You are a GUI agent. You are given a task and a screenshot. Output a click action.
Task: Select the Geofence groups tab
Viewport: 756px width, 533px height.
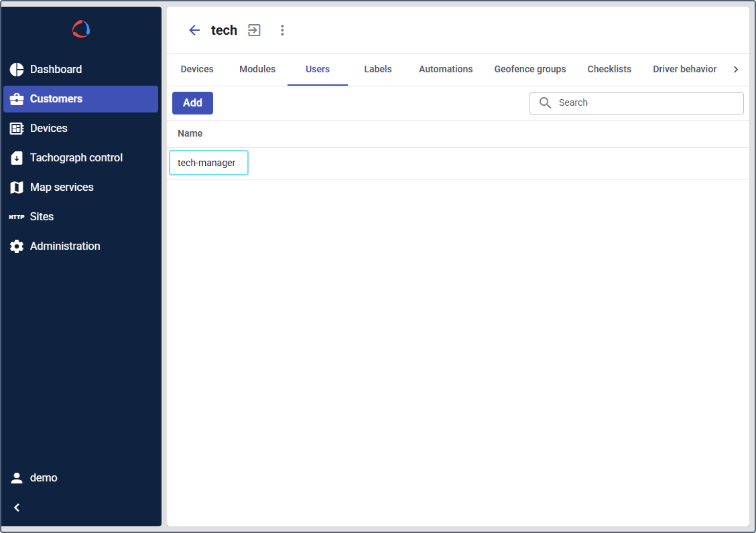[x=530, y=69]
